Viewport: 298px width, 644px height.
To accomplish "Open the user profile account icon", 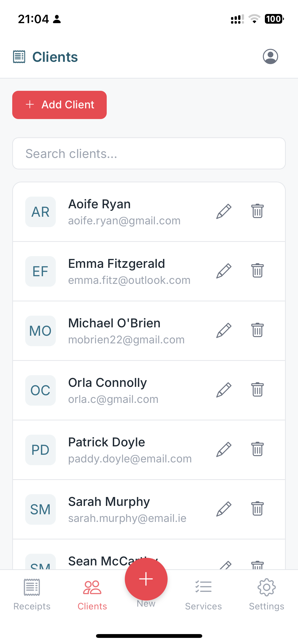I will pos(270,56).
